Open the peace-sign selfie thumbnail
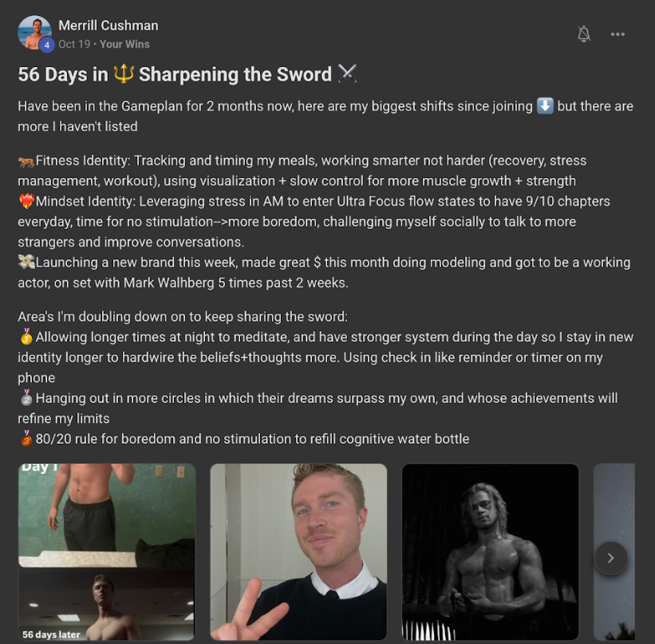 298,551
